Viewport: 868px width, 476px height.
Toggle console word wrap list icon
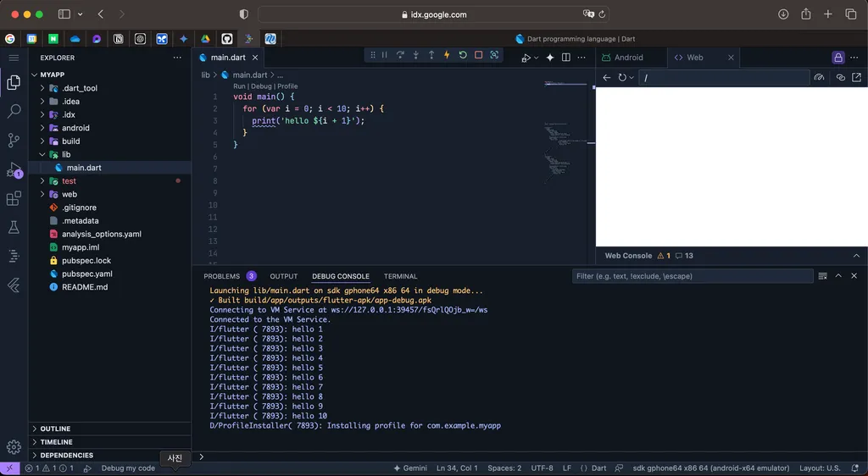coord(822,276)
